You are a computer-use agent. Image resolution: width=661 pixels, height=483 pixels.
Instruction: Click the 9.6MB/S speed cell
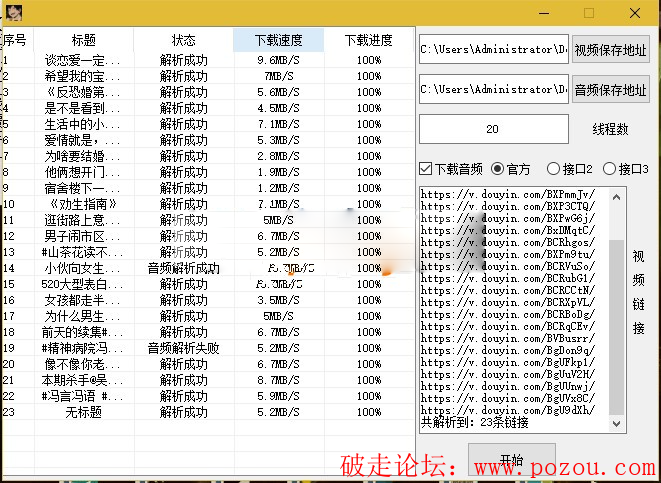pyautogui.click(x=278, y=60)
